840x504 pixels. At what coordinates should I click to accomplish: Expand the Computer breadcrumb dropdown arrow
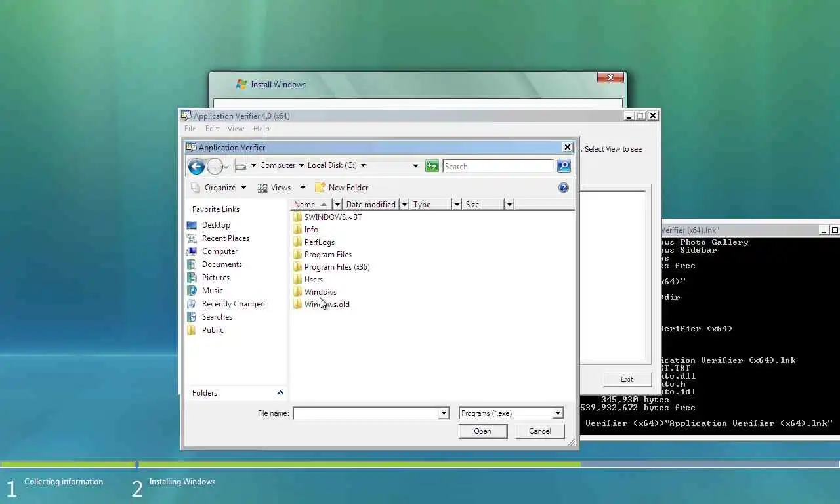301,165
